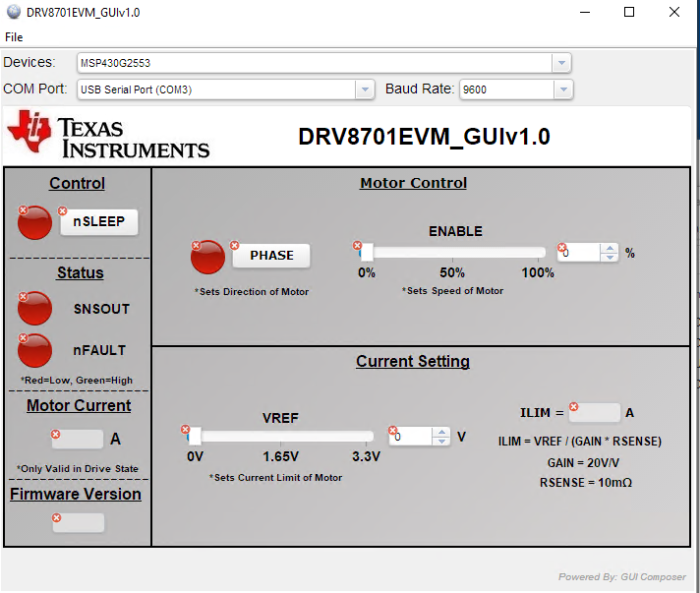Image resolution: width=700 pixels, height=593 pixels.
Task: Click the '*Only Valid in Drive State' note
Action: pos(78,469)
